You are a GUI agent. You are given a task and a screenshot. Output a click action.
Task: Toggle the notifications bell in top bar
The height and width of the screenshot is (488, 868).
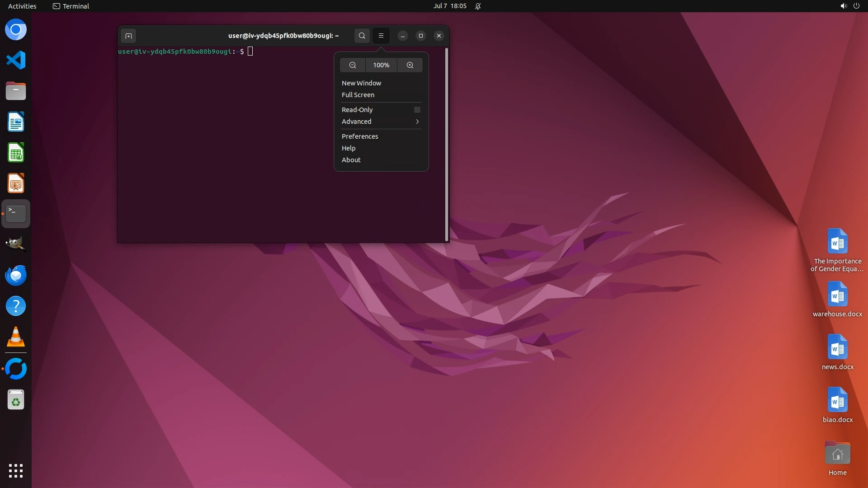[478, 6]
